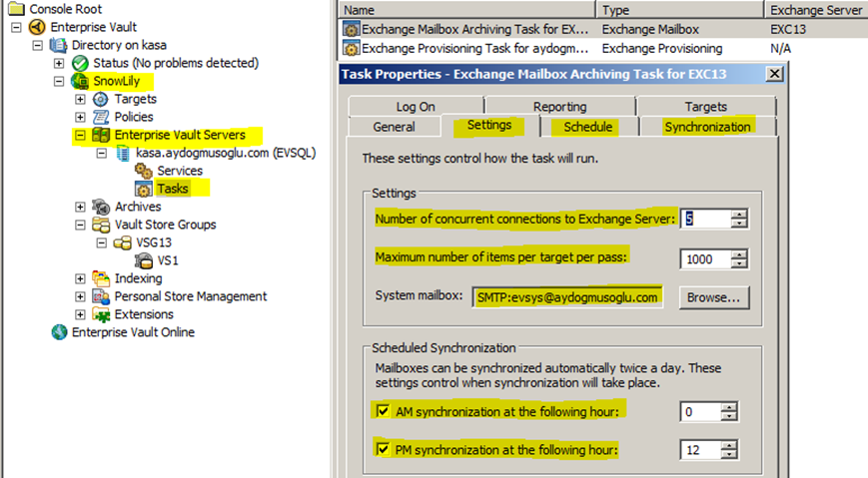Click the Status green checkmark icon
This screenshot has width=868, height=478.
pos(80,63)
